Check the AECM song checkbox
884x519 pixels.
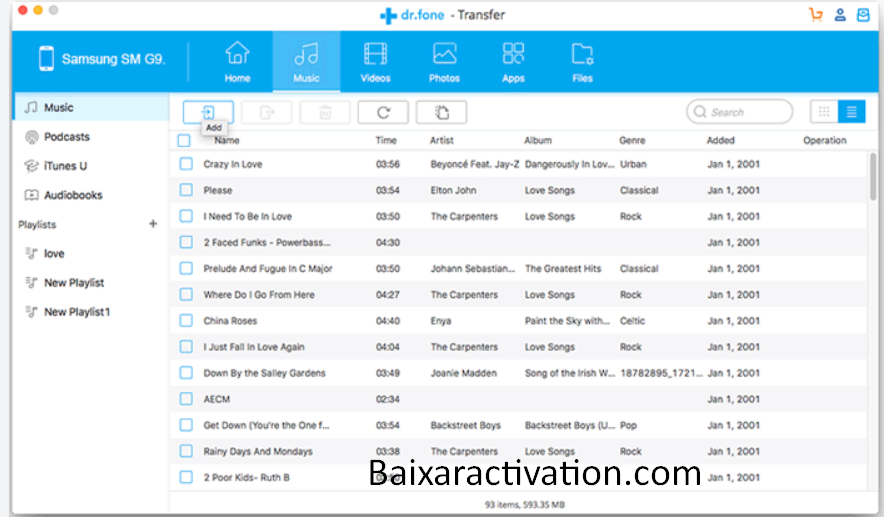(186, 399)
